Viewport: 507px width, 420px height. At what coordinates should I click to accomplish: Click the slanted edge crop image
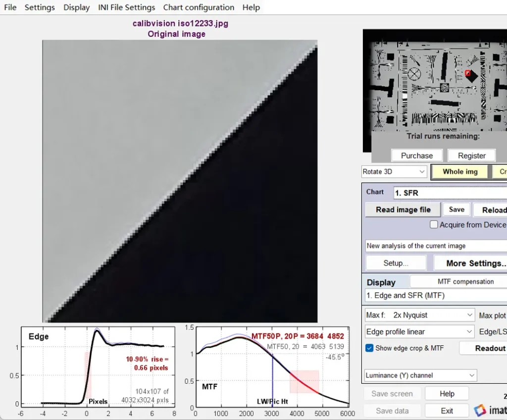pyautogui.click(x=180, y=181)
